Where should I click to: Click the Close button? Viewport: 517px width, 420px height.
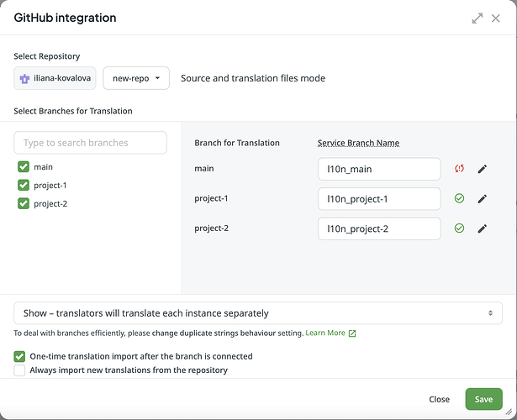point(439,399)
